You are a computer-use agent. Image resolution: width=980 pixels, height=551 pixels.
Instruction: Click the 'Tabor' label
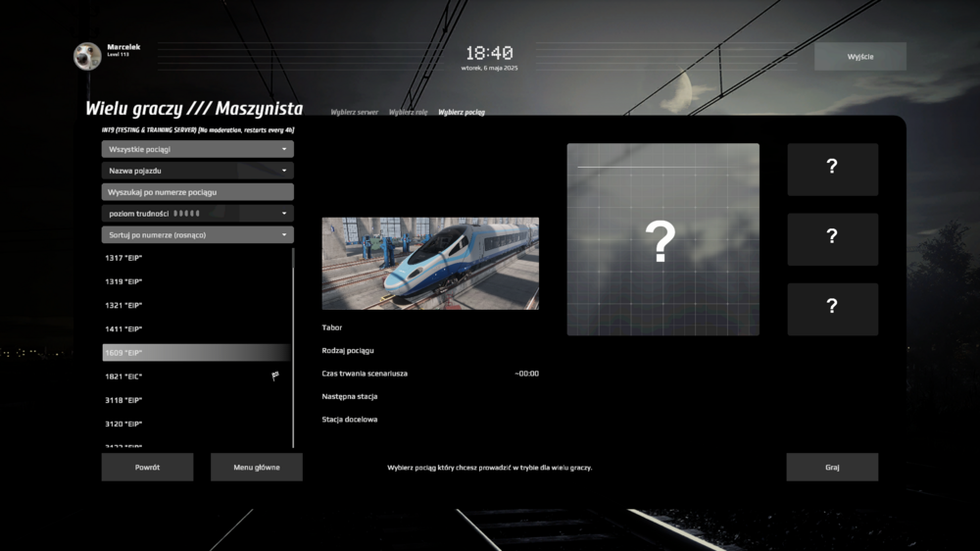[x=332, y=327]
